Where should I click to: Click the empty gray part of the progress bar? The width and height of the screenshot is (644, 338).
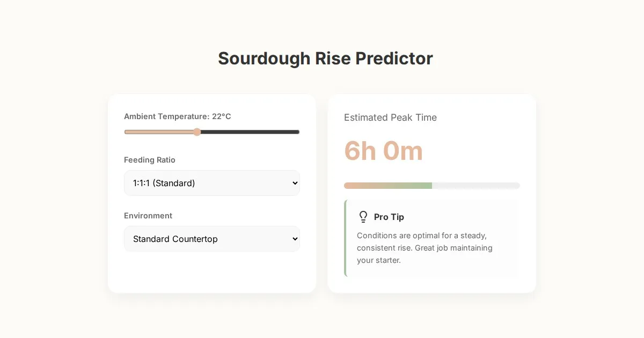tap(475, 186)
